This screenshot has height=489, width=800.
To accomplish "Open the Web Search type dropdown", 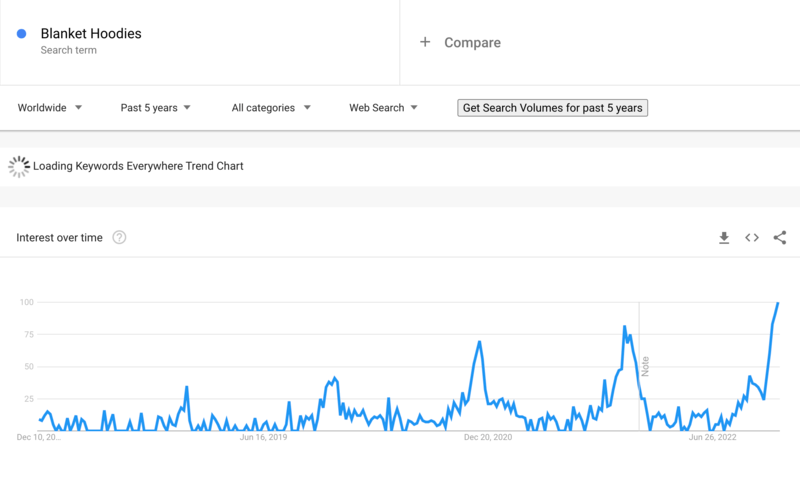I will coord(383,108).
